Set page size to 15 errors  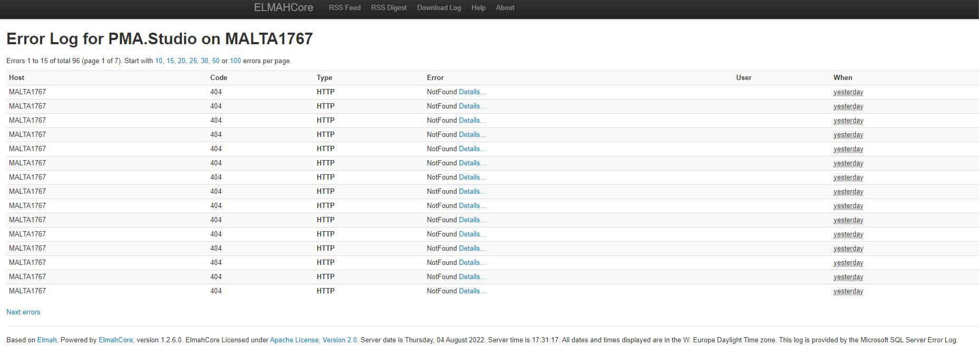click(170, 61)
